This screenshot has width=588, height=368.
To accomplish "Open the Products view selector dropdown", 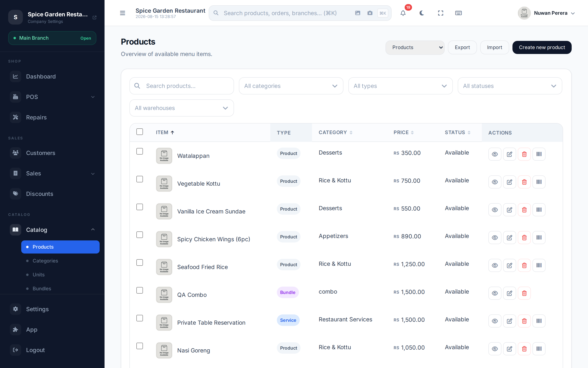I will [x=415, y=47].
